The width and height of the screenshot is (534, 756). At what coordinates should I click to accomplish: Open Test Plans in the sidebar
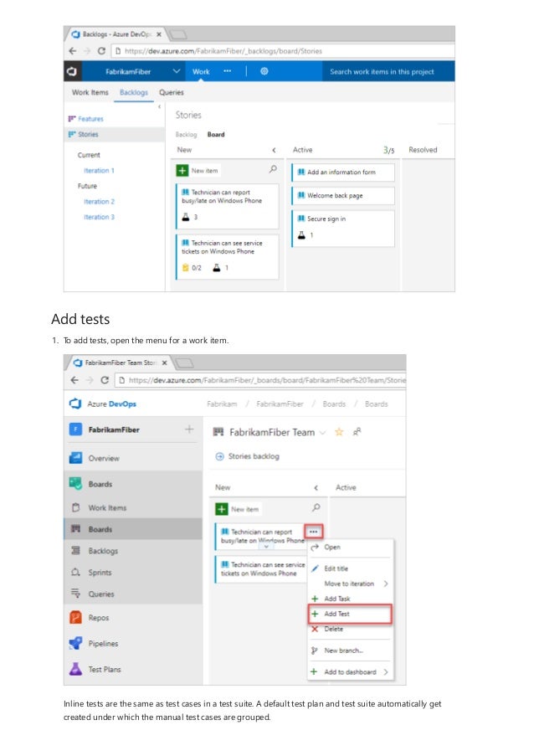pos(133,669)
